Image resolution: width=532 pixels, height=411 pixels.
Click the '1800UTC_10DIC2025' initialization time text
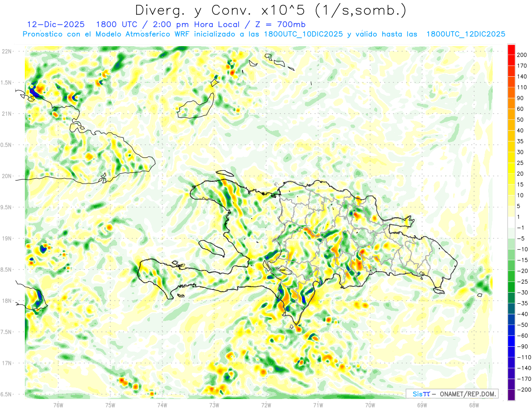(304, 34)
